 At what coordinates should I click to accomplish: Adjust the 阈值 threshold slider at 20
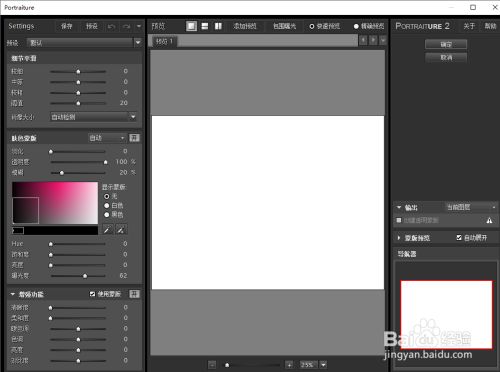(x=78, y=103)
